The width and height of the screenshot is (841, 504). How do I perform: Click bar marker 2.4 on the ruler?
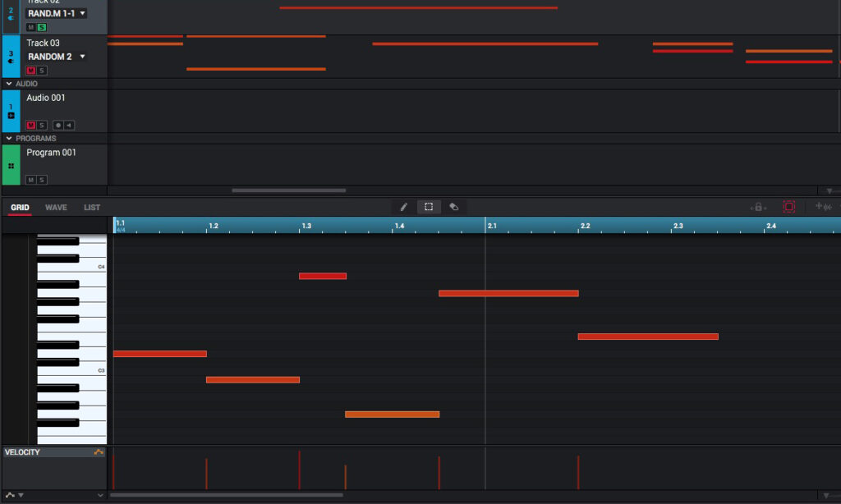[x=770, y=226]
